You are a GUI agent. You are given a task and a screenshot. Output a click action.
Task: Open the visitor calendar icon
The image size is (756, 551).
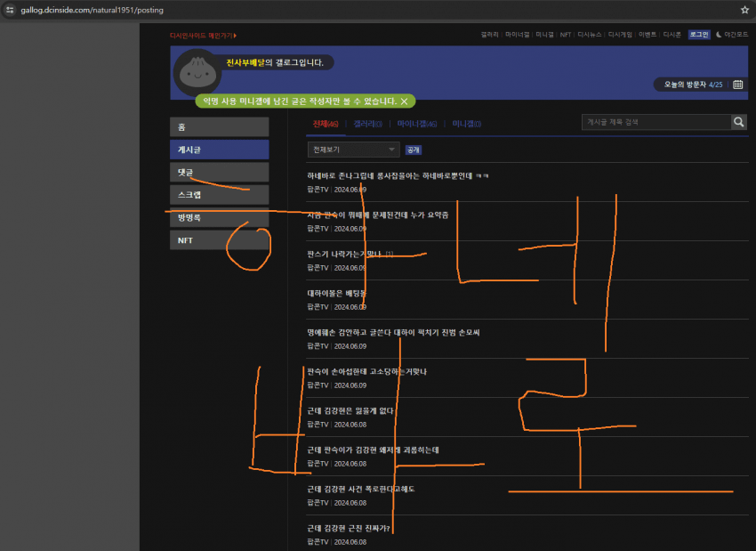coord(738,85)
